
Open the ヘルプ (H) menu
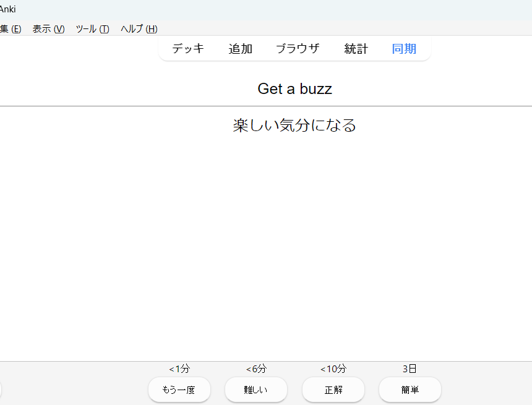(x=139, y=29)
